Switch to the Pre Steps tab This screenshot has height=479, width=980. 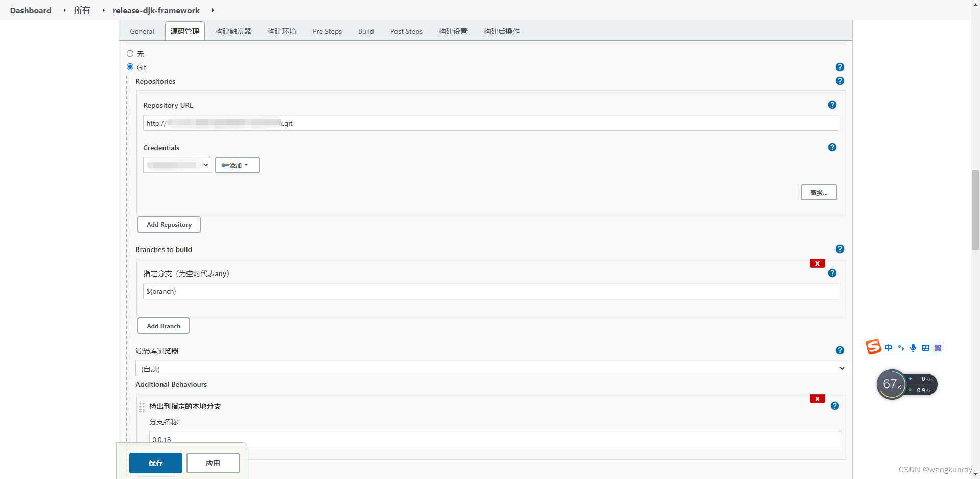coord(327,31)
